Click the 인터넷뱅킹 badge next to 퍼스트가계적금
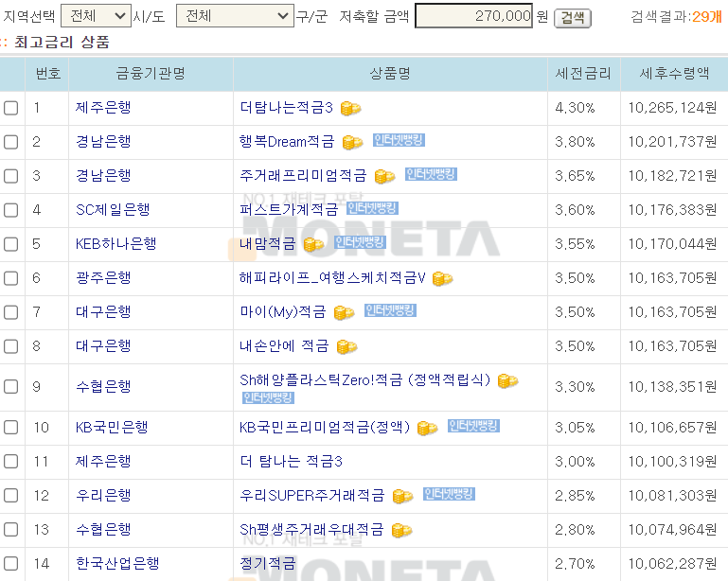Screen dimensions: 728x581 pyautogui.click(x=372, y=208)
